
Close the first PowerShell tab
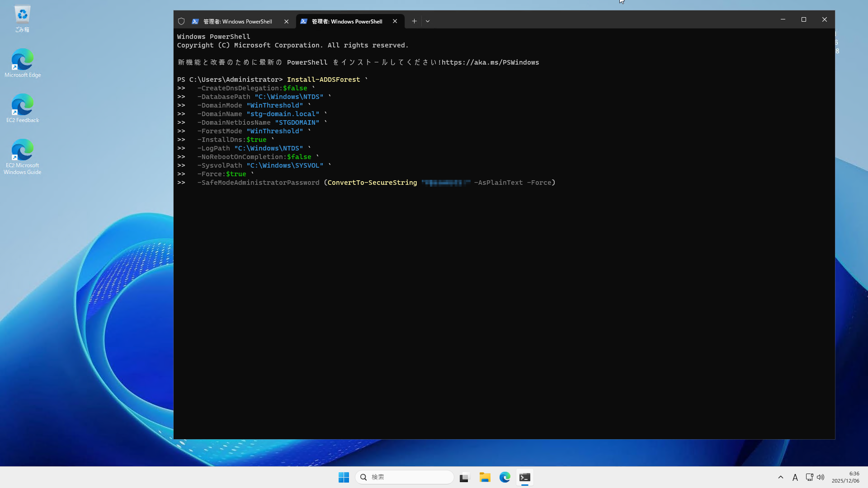tap(286, 21)
